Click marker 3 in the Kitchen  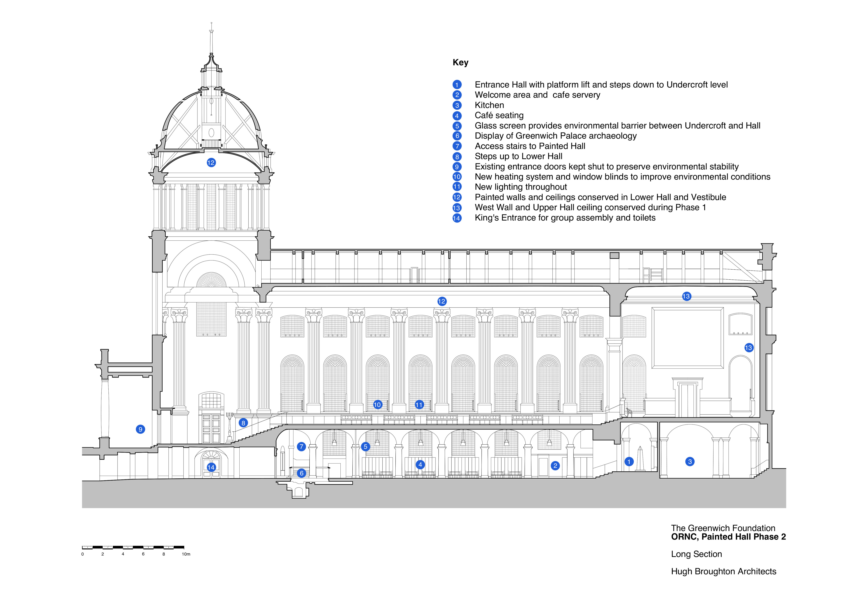click(690, 461)
